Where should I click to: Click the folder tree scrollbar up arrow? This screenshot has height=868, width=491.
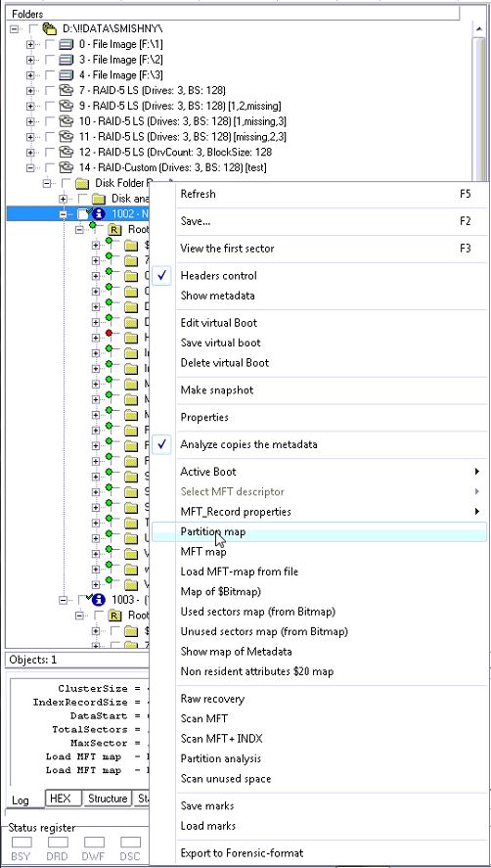(x=477, y=28)
